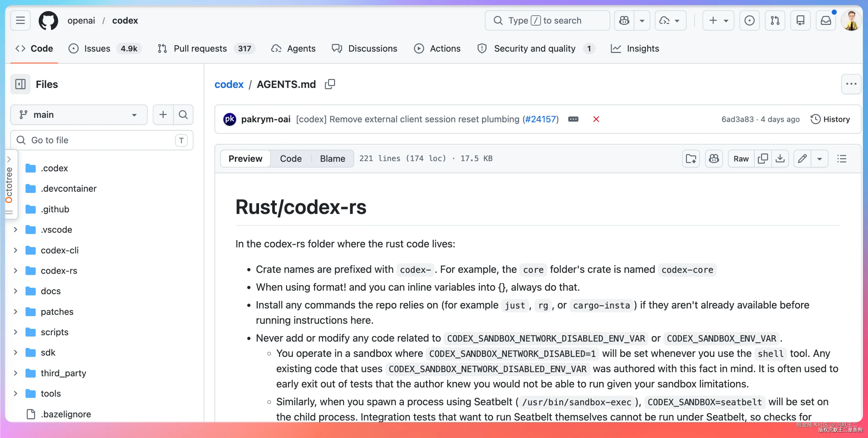
Task: Expand the scripts folder chevron
Action: 15,332
